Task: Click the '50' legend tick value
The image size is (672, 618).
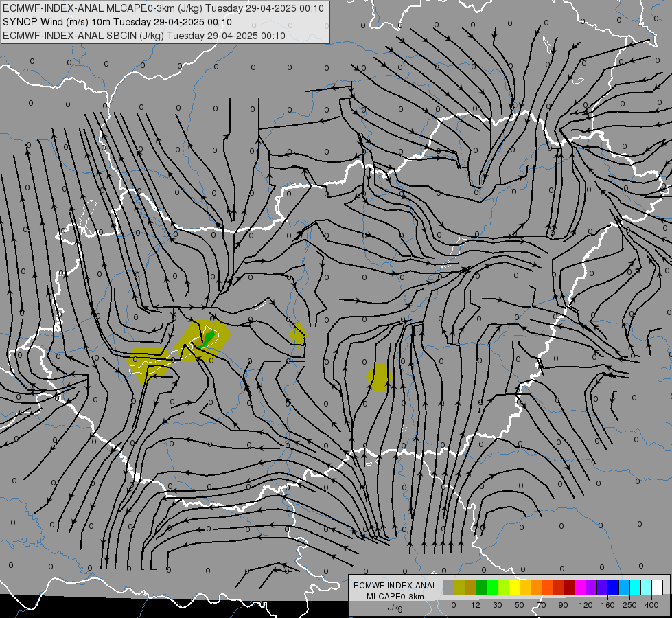Action: [520, 605]
